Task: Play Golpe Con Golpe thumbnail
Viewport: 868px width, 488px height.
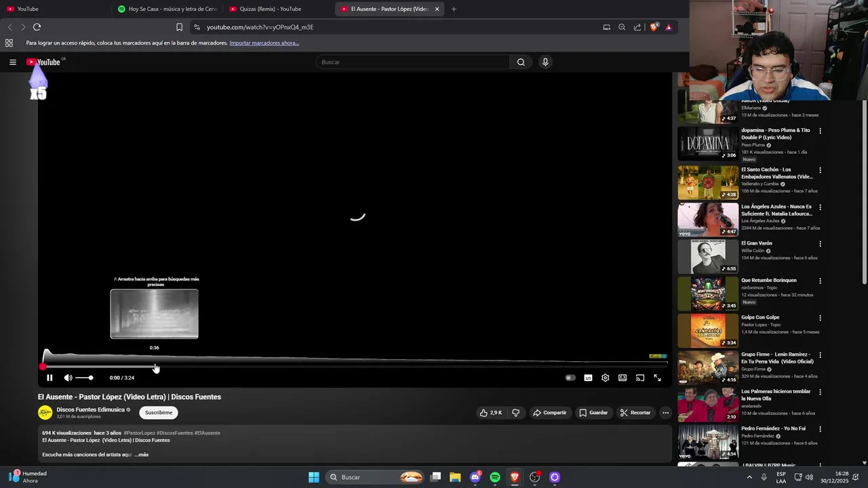Action: coord(708,331)
